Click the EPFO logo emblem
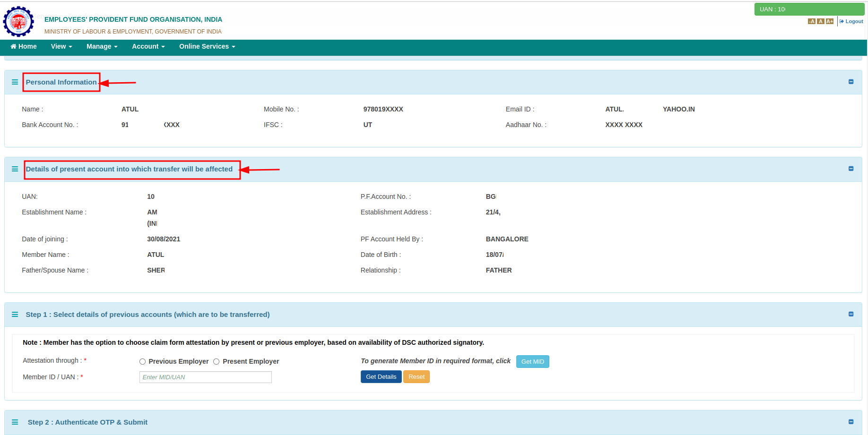Viewport: 868px width, 435px height. click(x=18, y=21)
